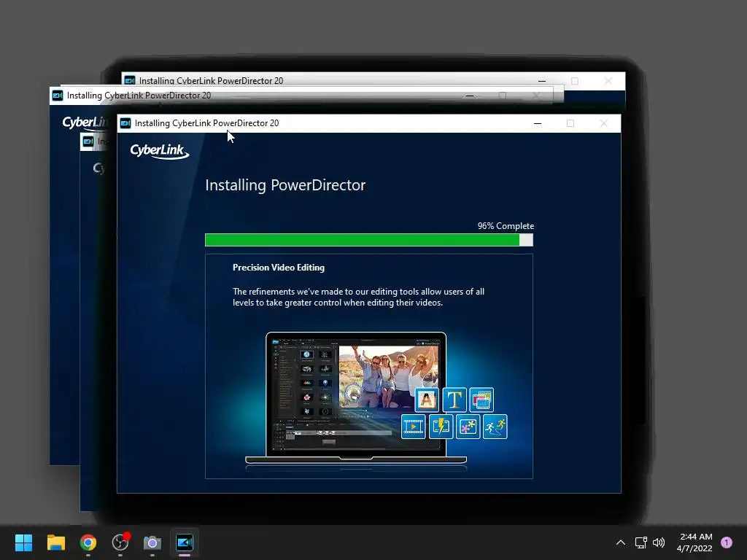Image resolution: width=747 pixels, height=560 pixels.
Task: Open OBS Studio taskbar icon
Action: click(120, 542)
